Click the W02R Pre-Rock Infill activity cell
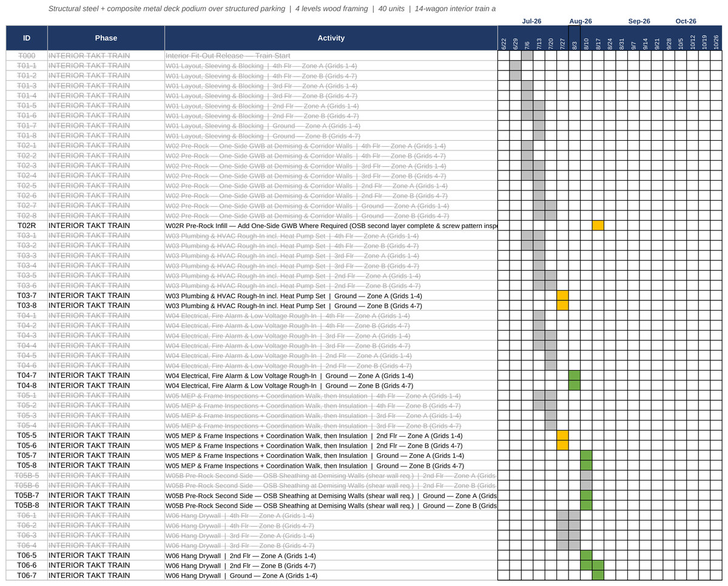Screen dimensions: 728x586 [331, 226]
